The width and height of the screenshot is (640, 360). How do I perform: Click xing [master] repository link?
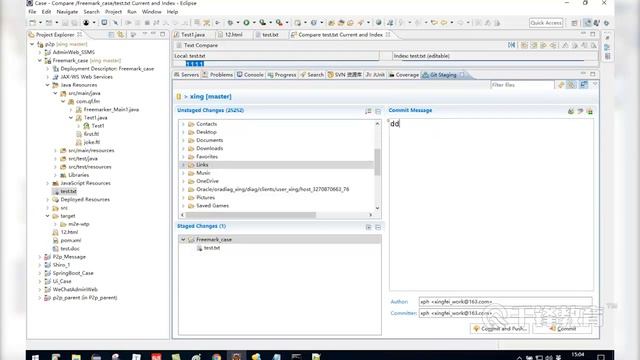click(211, 96)
